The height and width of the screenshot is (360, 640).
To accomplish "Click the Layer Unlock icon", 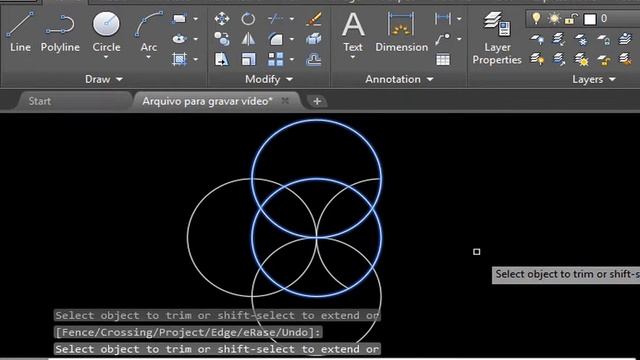I will click(603, 60).
